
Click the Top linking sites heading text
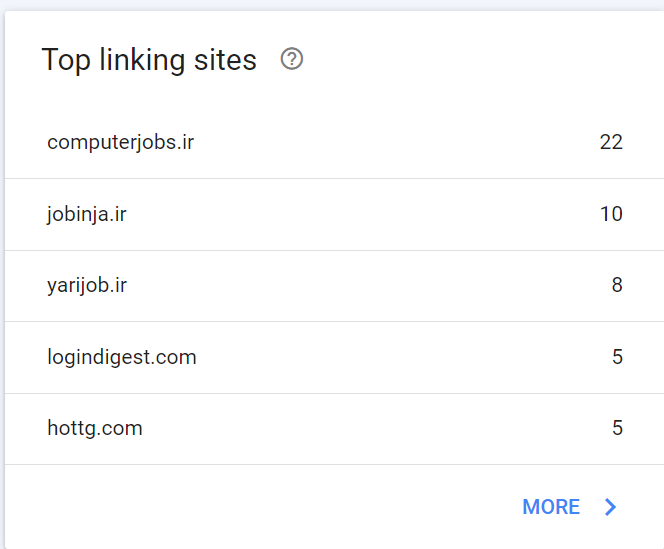pos(149,60)
